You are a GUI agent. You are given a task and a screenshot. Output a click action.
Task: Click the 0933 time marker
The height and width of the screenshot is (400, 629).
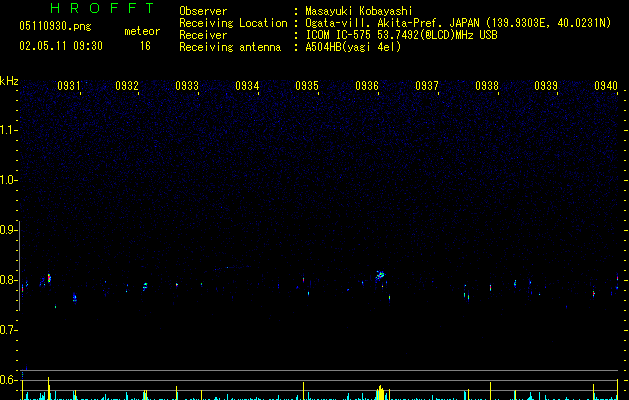[x=187, y=86]
